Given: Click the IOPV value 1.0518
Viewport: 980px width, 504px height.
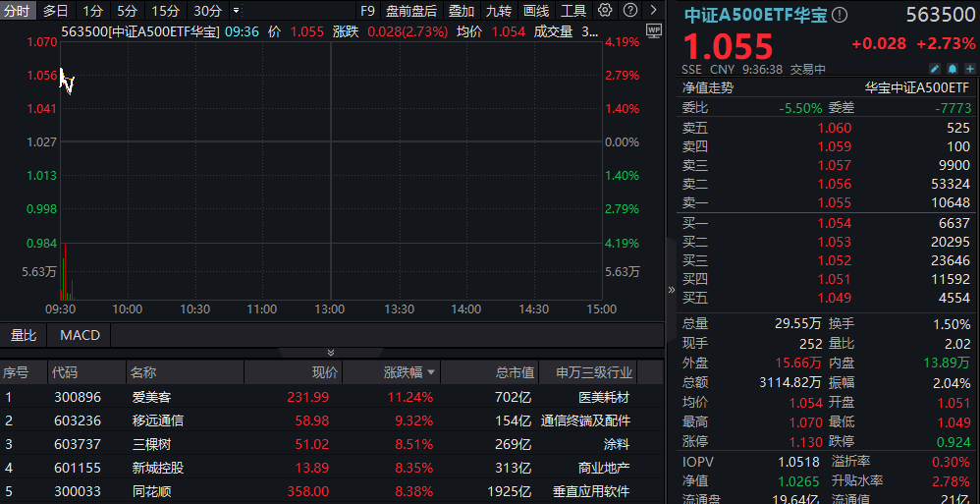Looking at the screenshot, I should (798, 462).
